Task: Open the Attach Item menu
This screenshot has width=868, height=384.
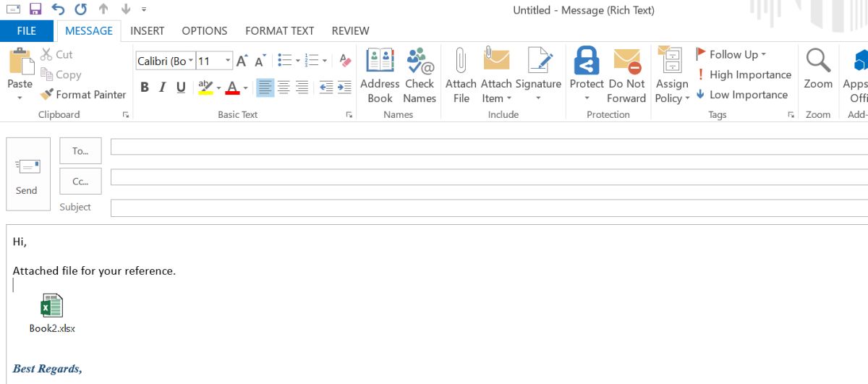Action: tap(496, 76)
